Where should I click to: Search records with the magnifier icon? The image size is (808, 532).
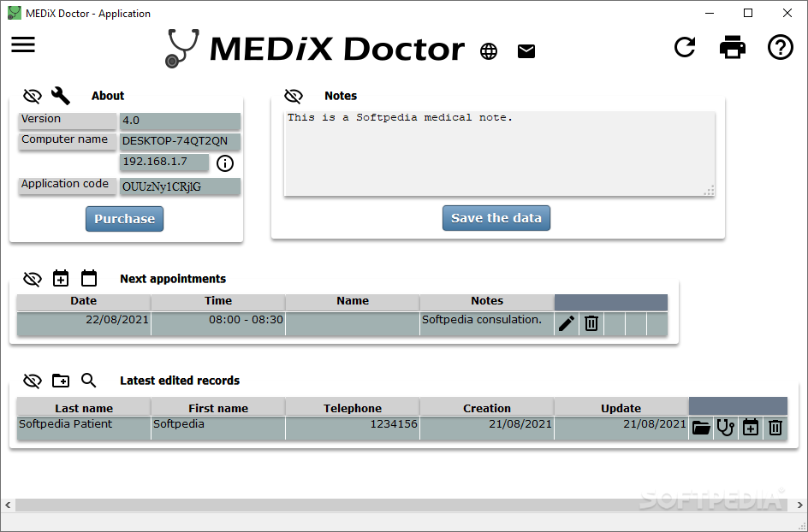click(x=89, y=381)
